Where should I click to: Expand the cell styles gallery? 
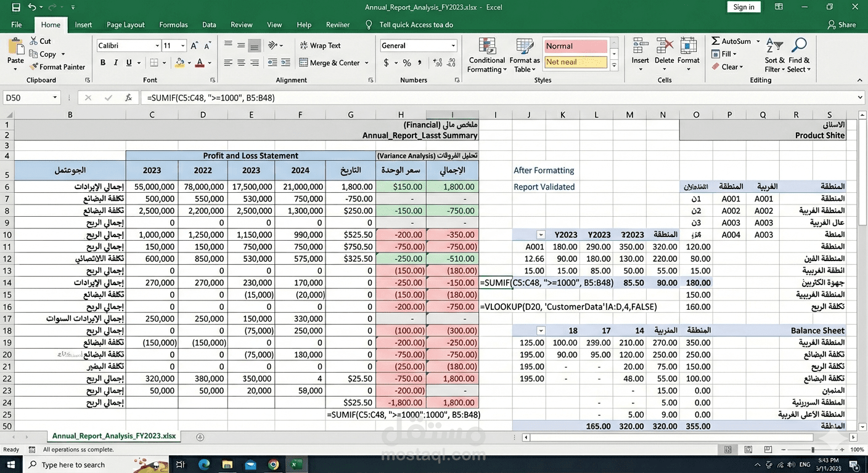(x=613, y=65)
